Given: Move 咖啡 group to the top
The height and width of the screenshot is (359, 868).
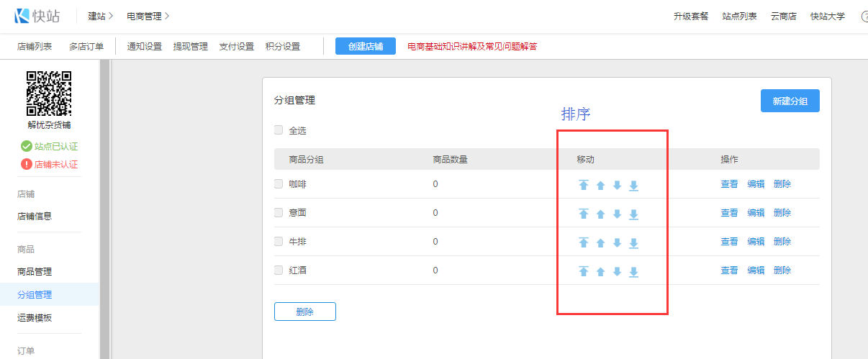Looking at the screenshot, I should coord(584,185).
